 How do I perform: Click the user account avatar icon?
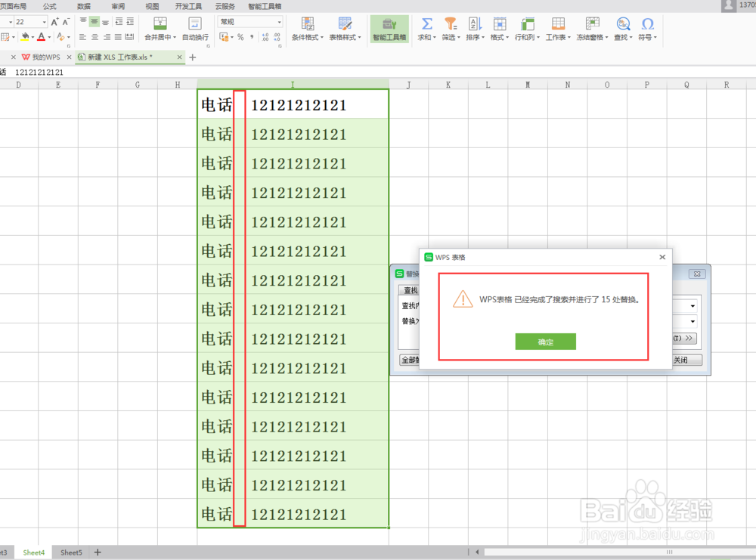point(729,6)
